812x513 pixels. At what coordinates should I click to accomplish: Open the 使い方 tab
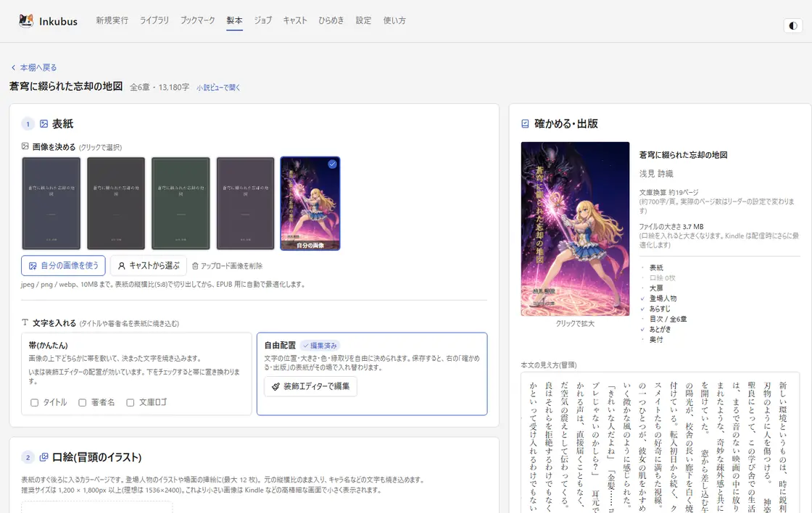[394, 21]
